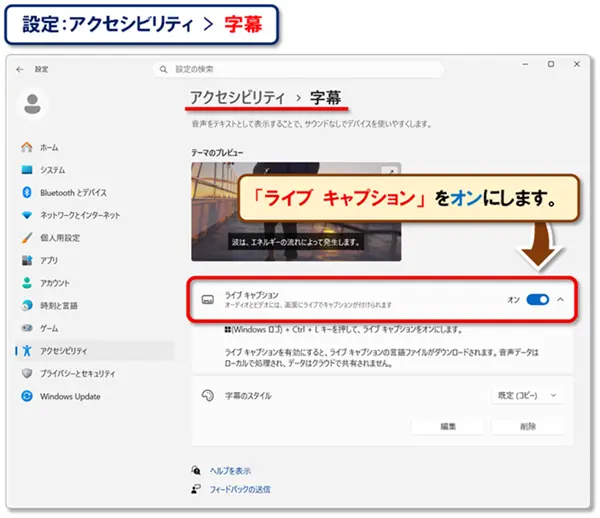Click the 個人用設定 paintbrush icon
This screenshot has height=518, width=600.
(27, 238)
